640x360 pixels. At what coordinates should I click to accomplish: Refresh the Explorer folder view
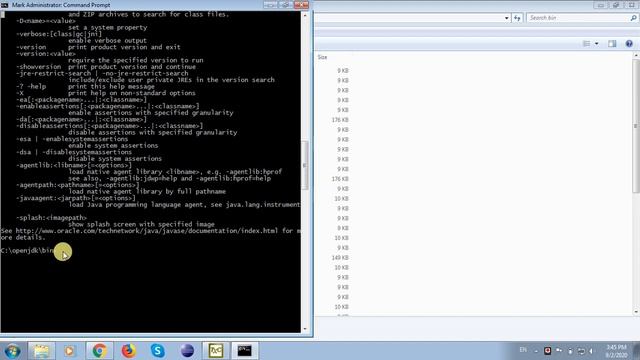(x=517, y=18)
